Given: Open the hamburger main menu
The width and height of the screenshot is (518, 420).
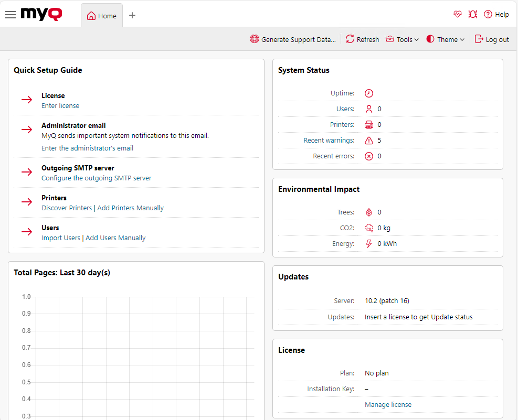Looking at the screenshot, I should [x=10, y=15].
